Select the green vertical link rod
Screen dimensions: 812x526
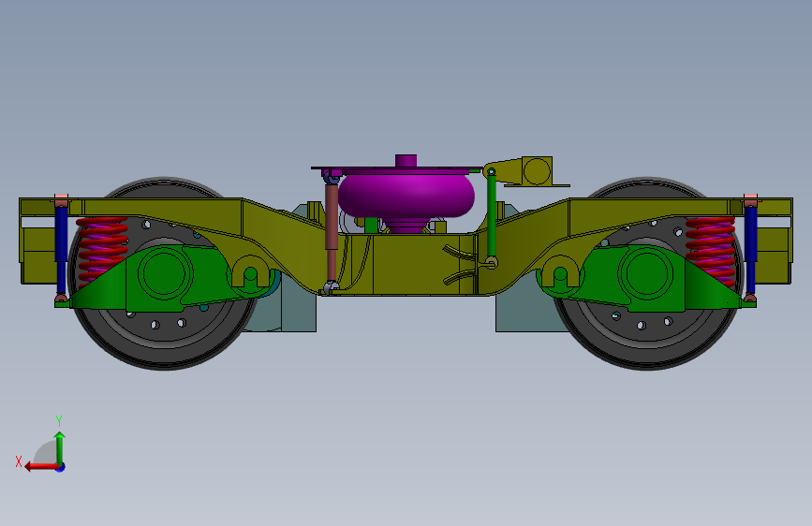click(491, 216)
